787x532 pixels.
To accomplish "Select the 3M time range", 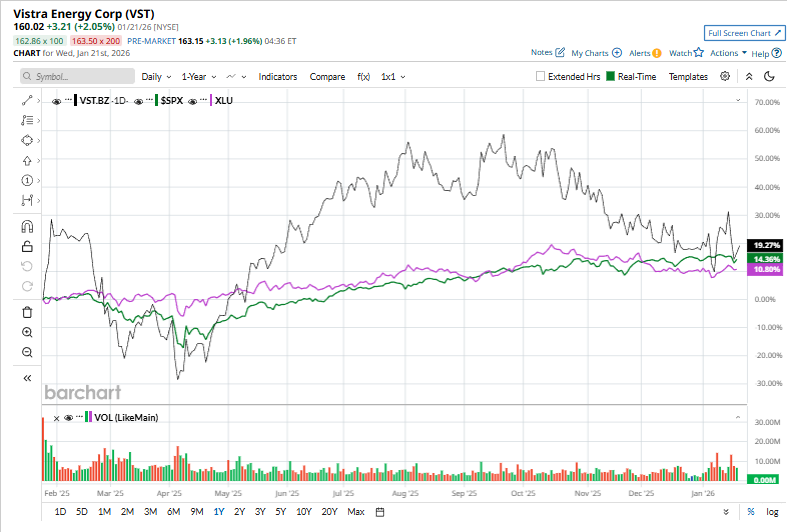I will click(150, 512).
